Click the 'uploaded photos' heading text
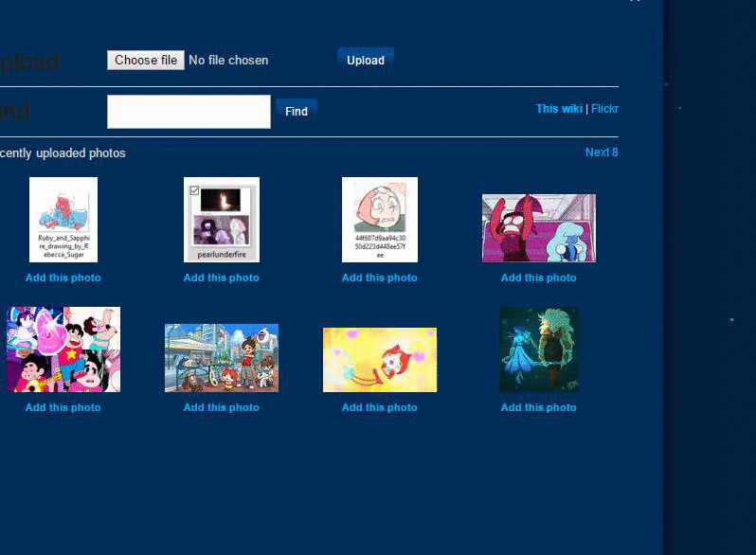The image size is (756, 555). click(x=81, y=153)
